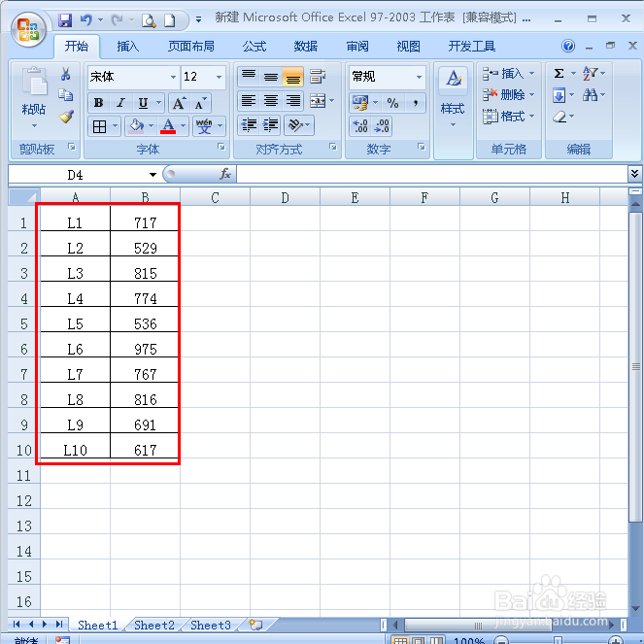This screenshot has width=644, height=644.
Task: Click the Office round button
Action: 28,29
